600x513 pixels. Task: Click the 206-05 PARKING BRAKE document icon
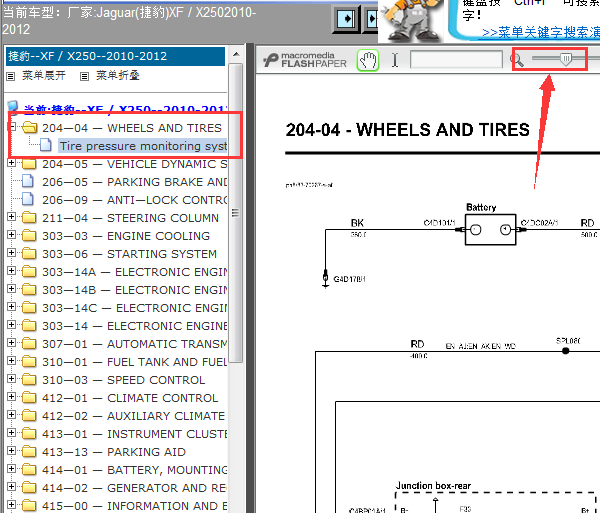pyautogui.click(x=28, y=181)
